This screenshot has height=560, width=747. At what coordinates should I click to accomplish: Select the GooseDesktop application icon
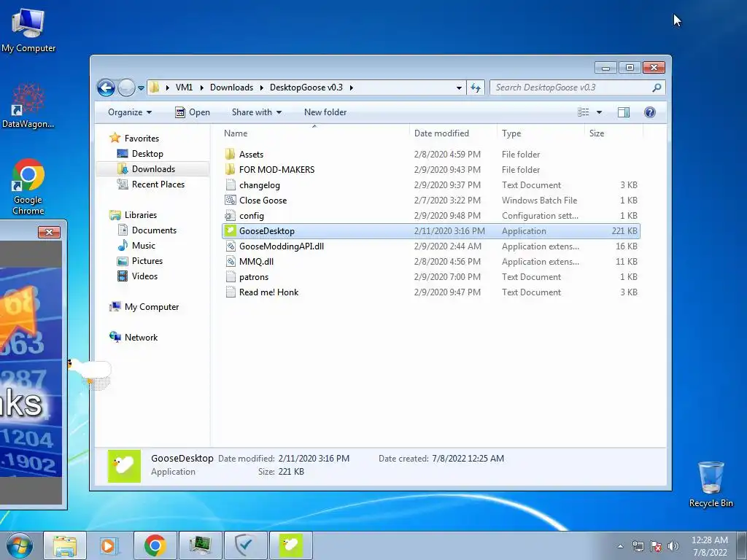coord(231,231)
